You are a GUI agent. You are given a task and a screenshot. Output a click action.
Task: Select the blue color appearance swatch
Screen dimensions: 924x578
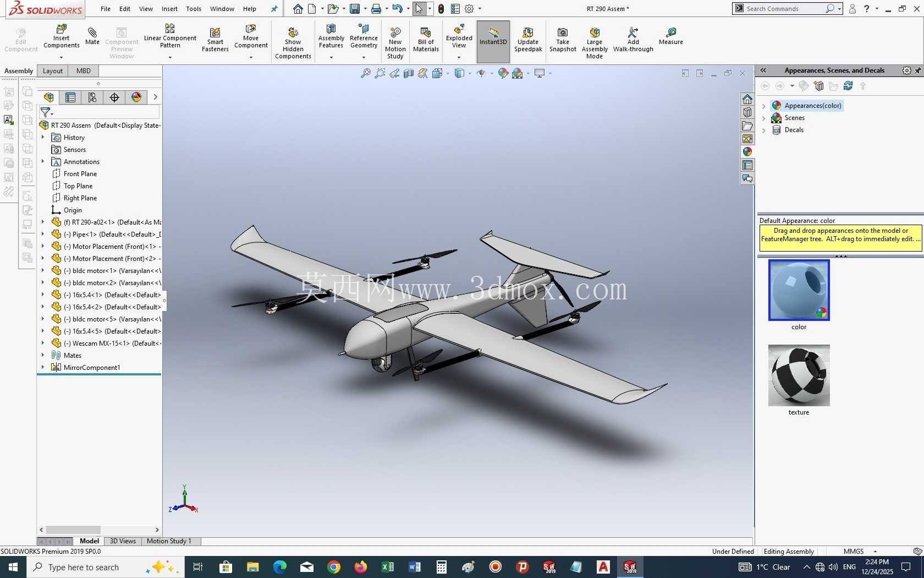click(799, 290)
